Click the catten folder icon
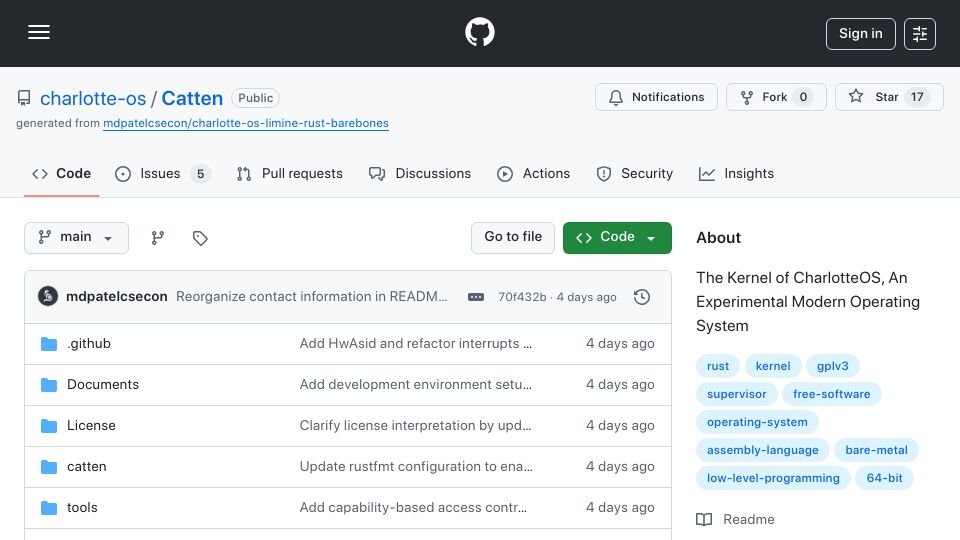960x540 pixels. point(49,467)
